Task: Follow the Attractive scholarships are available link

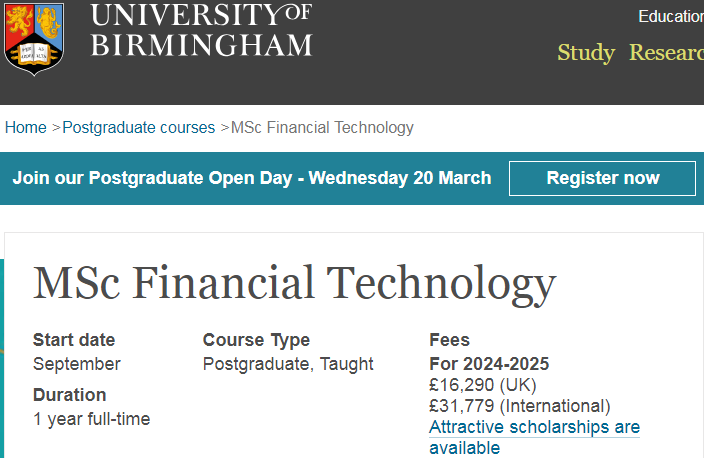Action: (534, 437)
